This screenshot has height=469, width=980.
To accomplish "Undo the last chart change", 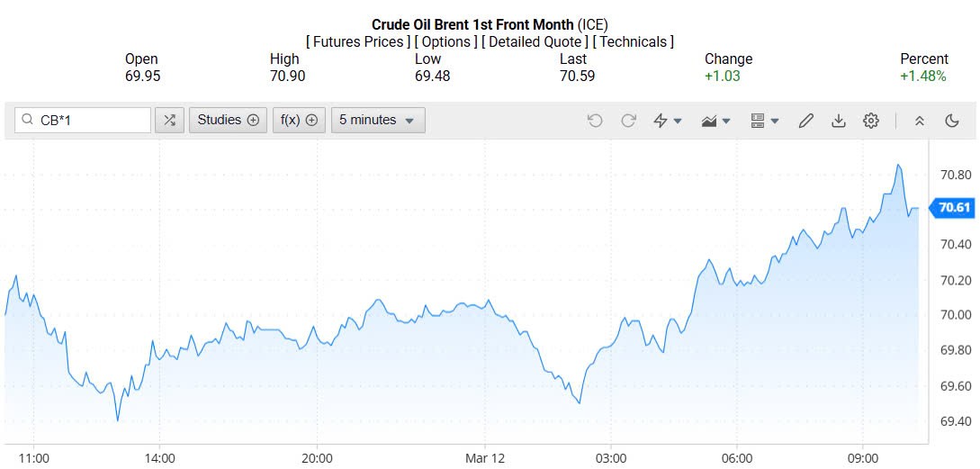I will coord(595,120).
